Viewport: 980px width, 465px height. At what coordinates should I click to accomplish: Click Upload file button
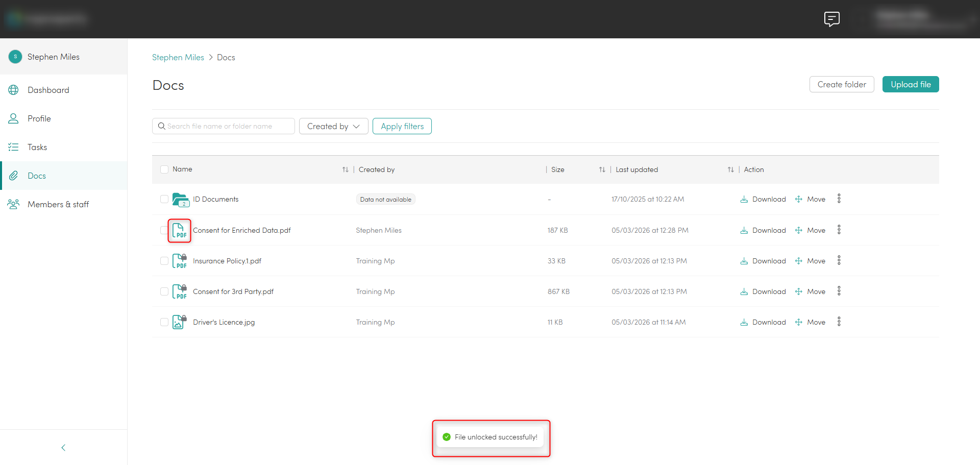[911, 84]
